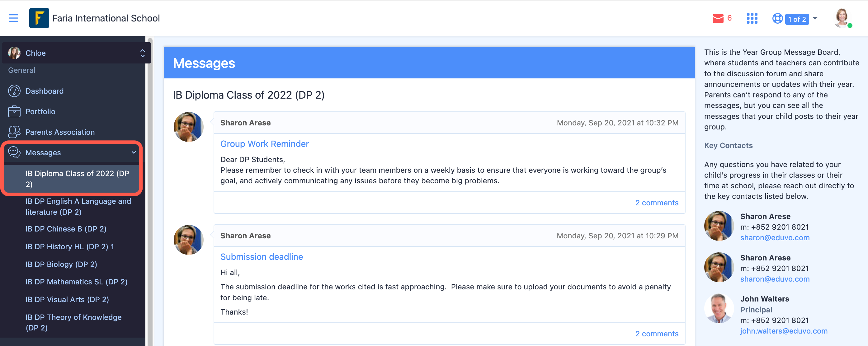Viewport: 868px width, 346px height.
Task: Click the Faria International School title
Action: pos(106,18)
